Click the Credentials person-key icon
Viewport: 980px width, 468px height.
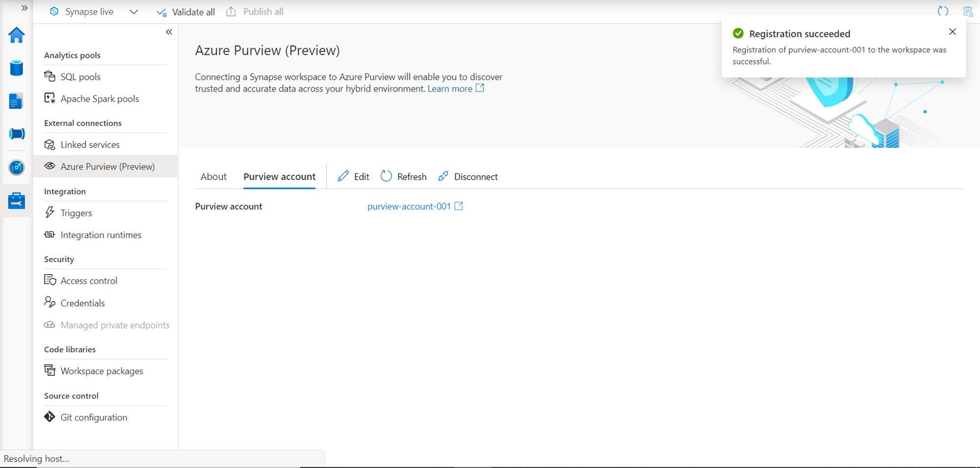(49, 302)
